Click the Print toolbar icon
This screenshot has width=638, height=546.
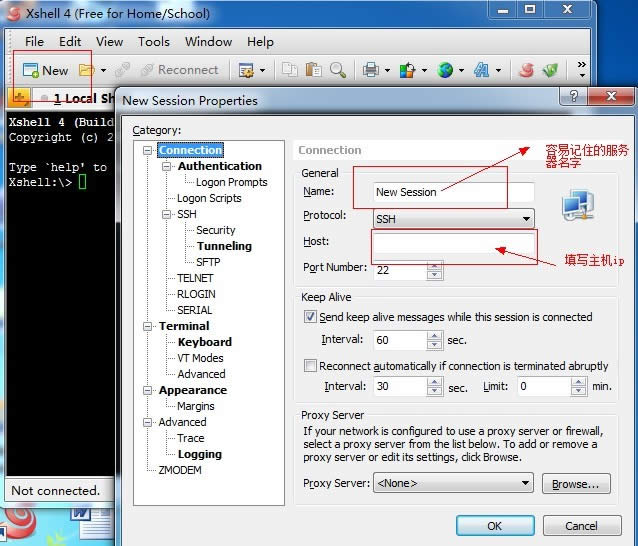[371, 70]
